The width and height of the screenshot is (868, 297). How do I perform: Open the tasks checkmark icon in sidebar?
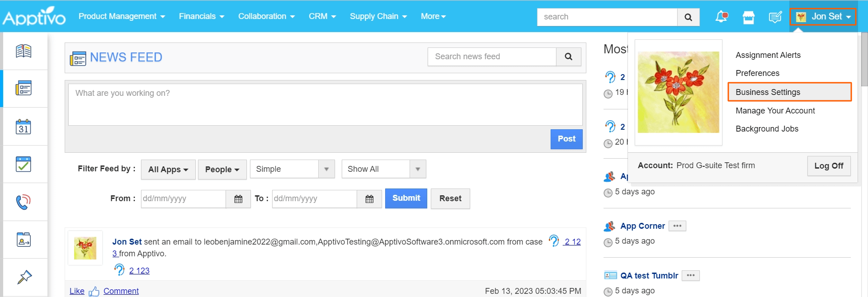tap(24, 164)
